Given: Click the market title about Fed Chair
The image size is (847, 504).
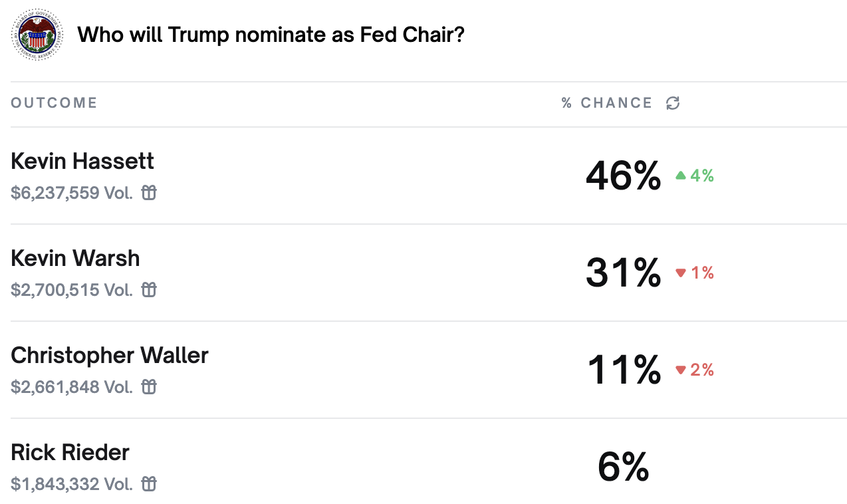Looking at the screenshot, I should click(271, 35).
